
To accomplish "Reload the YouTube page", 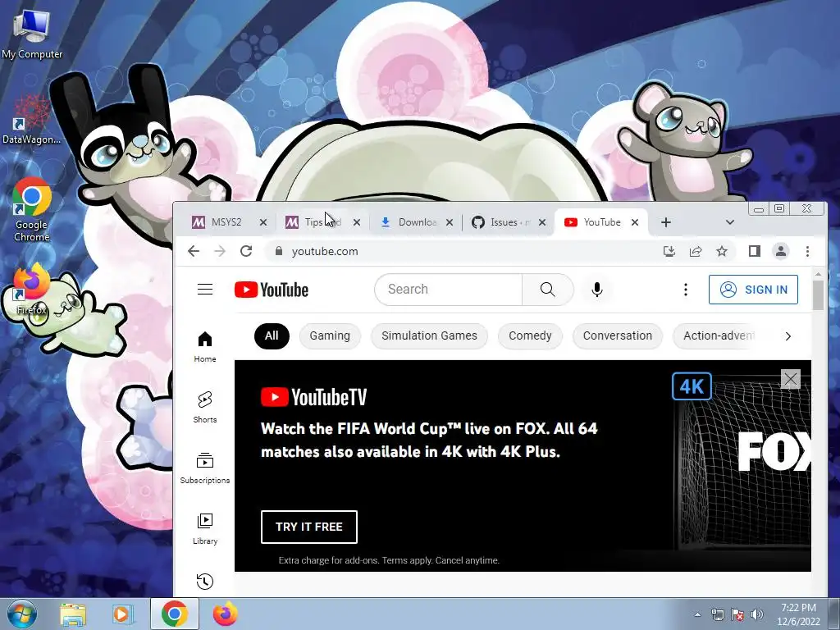I will coord(246,251).
